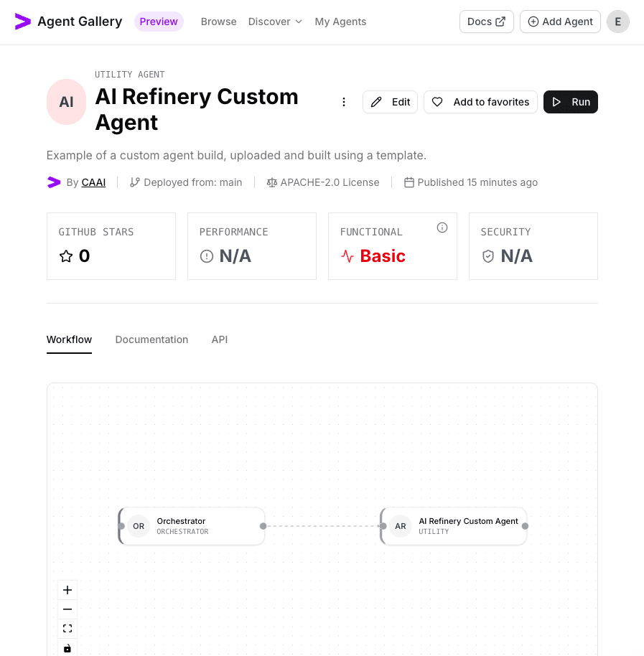Click the zoom out icon on canvas

(67, 609)
